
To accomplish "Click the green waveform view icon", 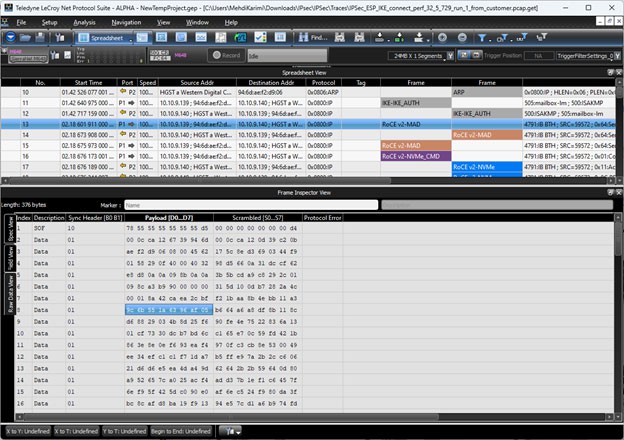I will [x=240, y=37].
